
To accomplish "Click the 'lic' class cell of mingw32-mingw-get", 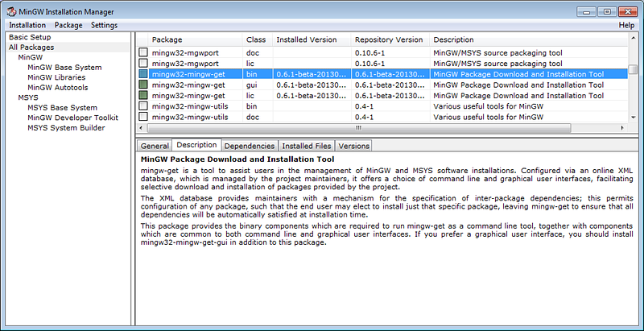I will [x=250, y=95].
